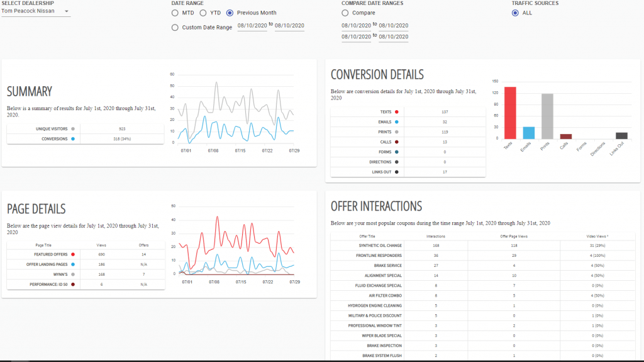Open the Select Dealership dropdown arrow
644x362 pixels.
(x=67, y=11)
